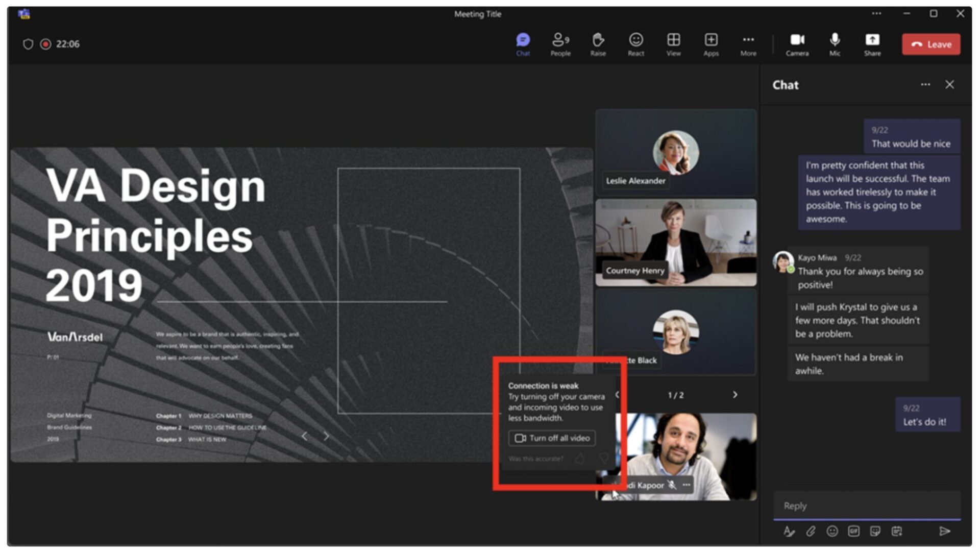Open chat panel more options ellipsis
Screen dimensions: 980x553
(x=925, y=85)
